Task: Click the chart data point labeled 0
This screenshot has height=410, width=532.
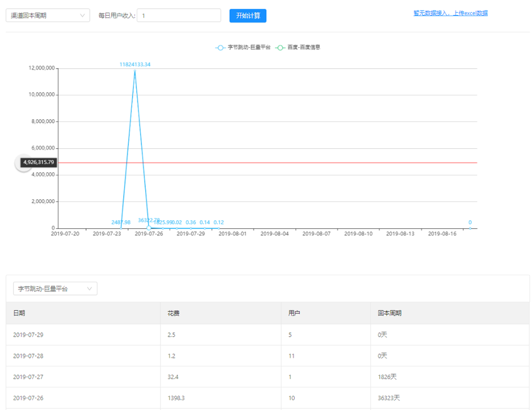Action: pos(470,228)
